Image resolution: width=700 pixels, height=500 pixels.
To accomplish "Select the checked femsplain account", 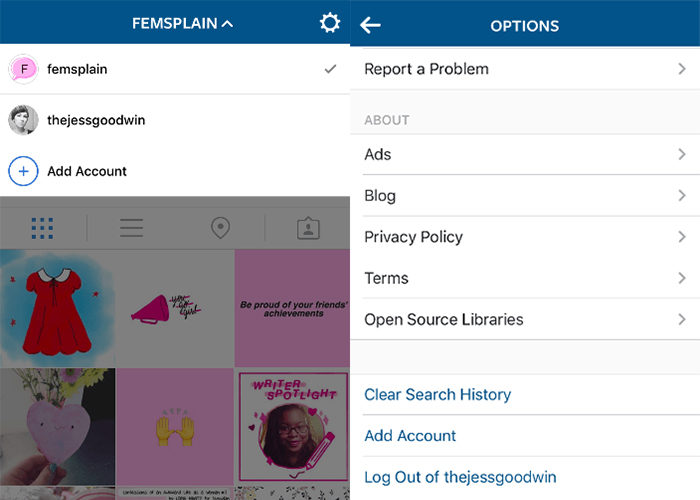I will pyautogui.click(x=175, y=69).
